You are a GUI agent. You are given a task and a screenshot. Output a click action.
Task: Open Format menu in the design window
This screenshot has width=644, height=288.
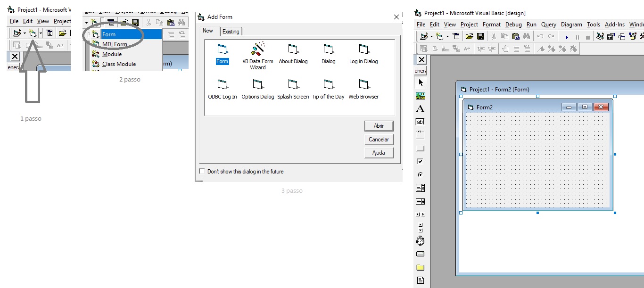[x=492, y=25]
